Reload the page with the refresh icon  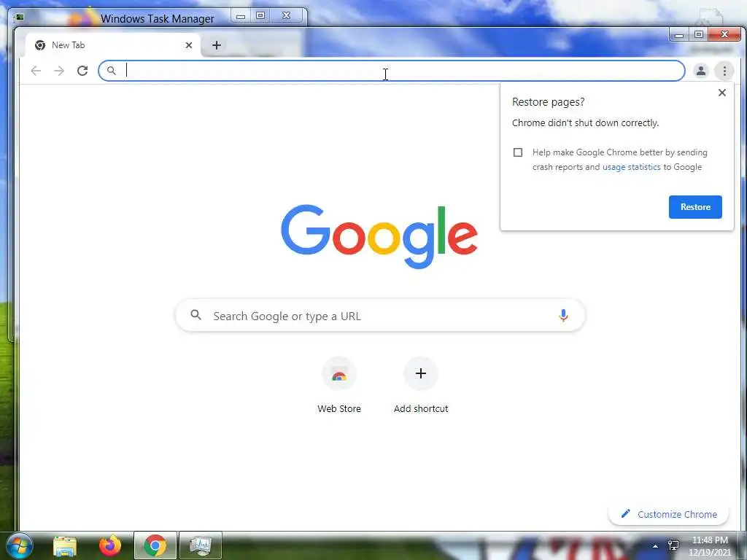pyautogui.click(x=82, y=71)
